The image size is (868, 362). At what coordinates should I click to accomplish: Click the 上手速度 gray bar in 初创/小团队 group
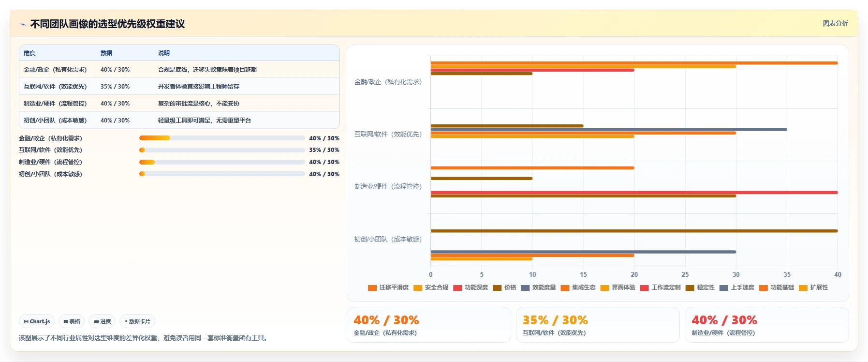point(583,252)
